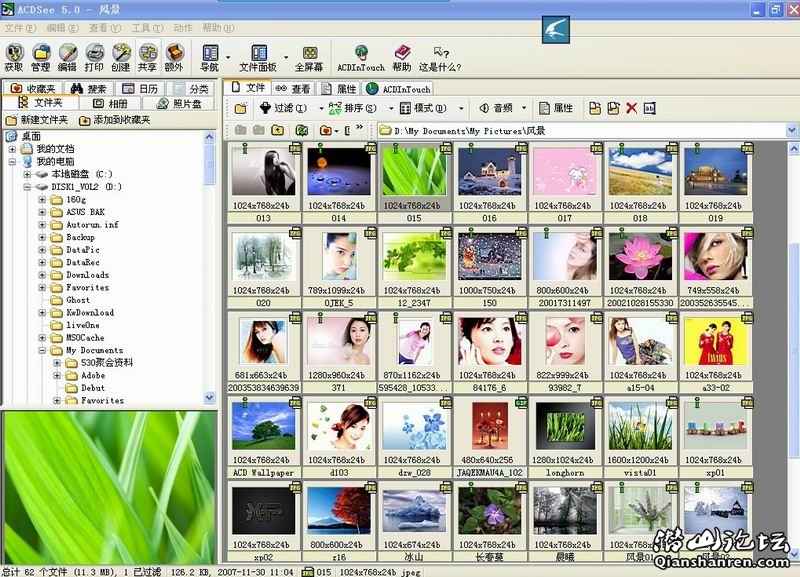Click 添加到收藏夹 (Add to Favorites) button
Image resolution: width=800 pixels, height=577 pixels.
point(114,120)
